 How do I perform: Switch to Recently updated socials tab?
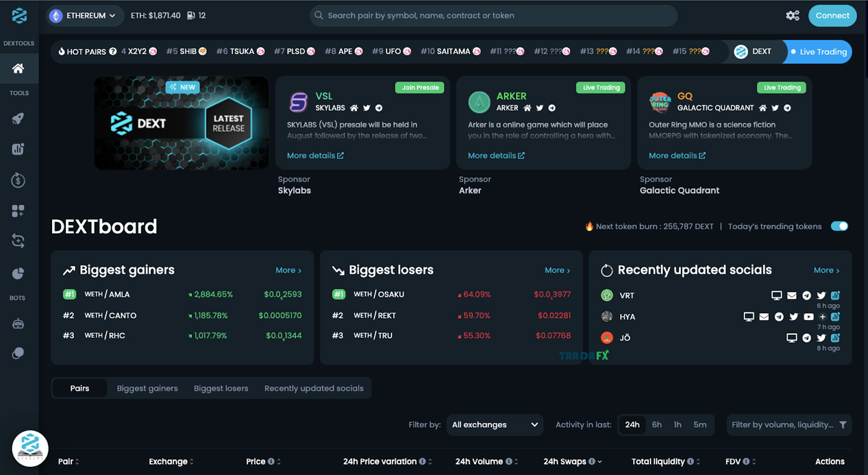click(314, 388)
